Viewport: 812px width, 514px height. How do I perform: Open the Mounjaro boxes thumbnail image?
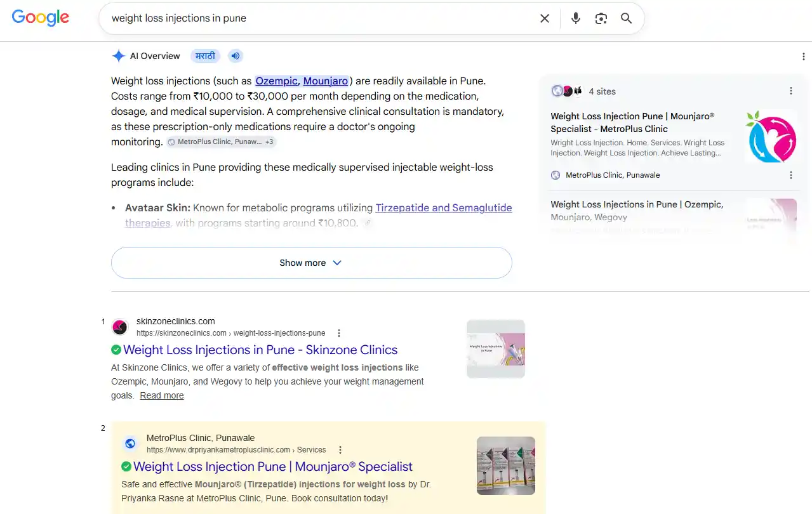(506, 466)
